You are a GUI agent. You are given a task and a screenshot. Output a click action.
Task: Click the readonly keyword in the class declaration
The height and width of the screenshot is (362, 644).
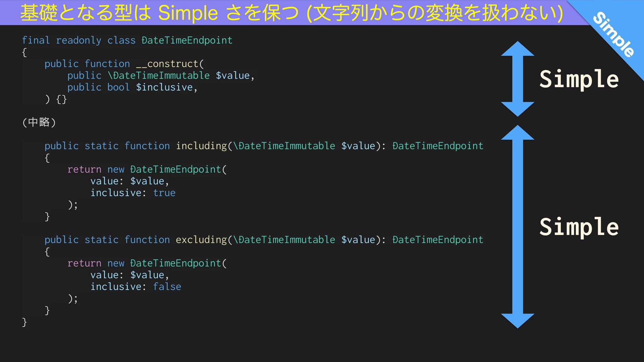tap(78, 40)
